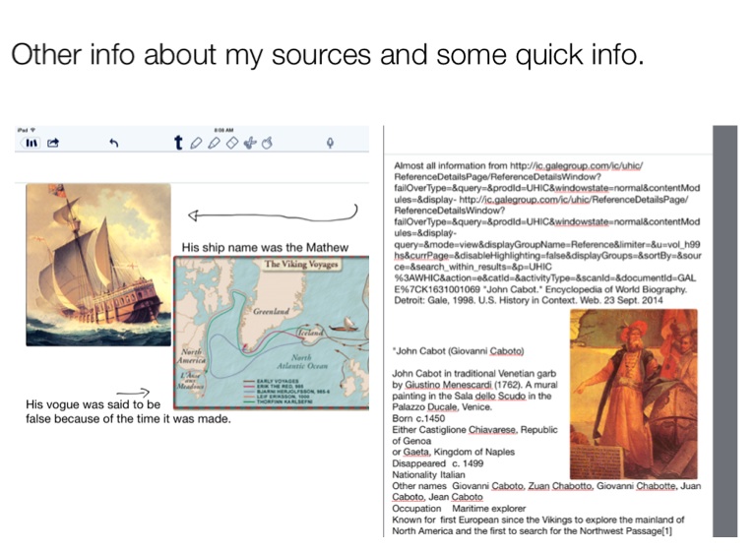
Task: Select the pen tool
Action: (x=196, y=143)
